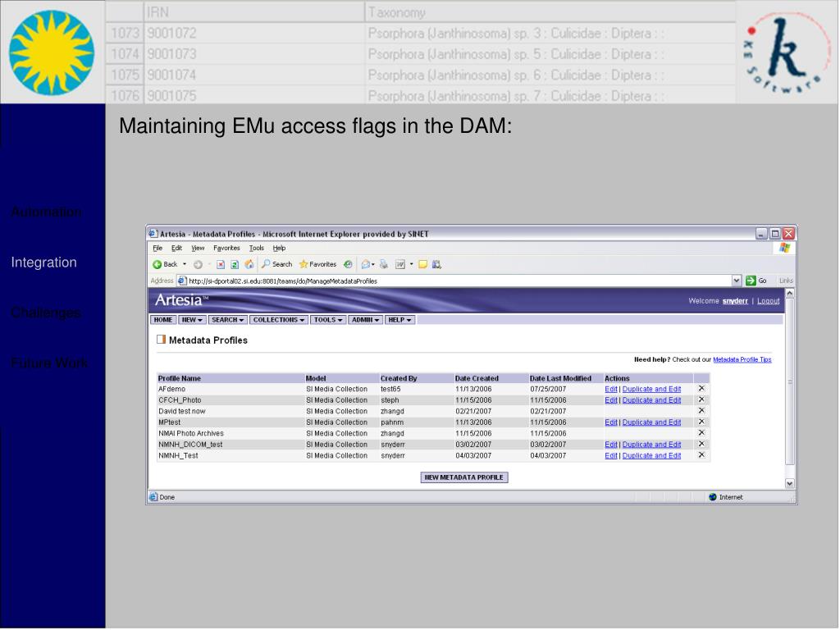Click Duplicate and Edit for AFdemo
The height and width of the screenshot is (630, 840).
652,390
